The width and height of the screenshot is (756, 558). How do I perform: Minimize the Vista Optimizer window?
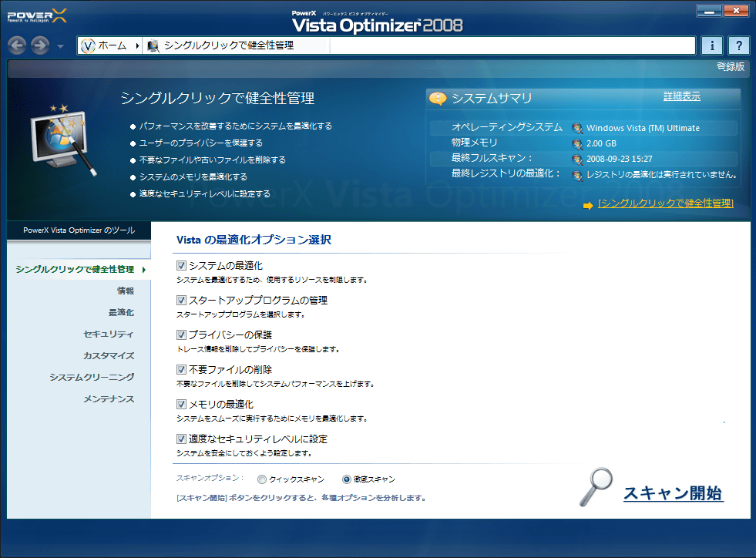pos(709,11)
